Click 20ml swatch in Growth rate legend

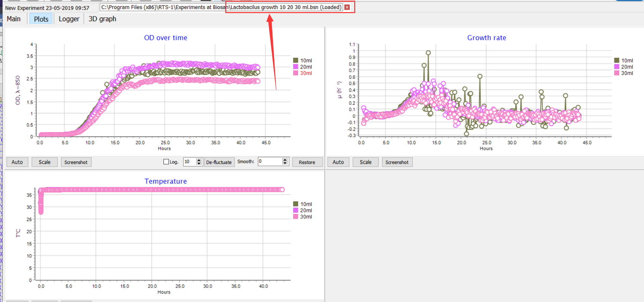(617, 67)
